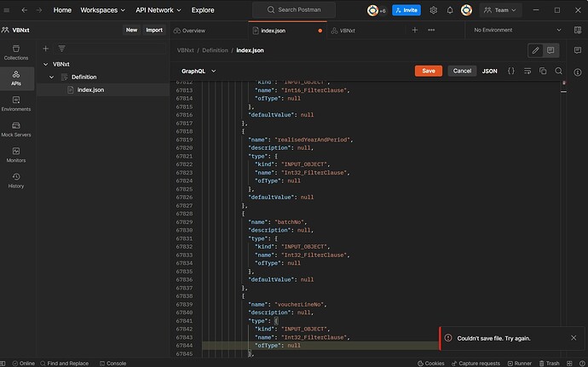Open the tab options ellipsis menu
The height and width of the screenshot is (367, 588).
431,30
